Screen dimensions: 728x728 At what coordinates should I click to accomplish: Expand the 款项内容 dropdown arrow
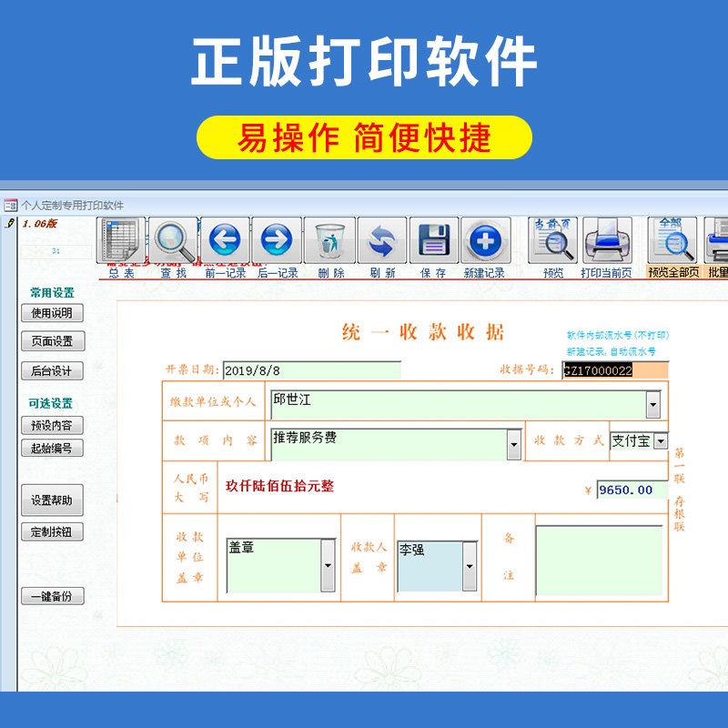[x=514, y=444]
